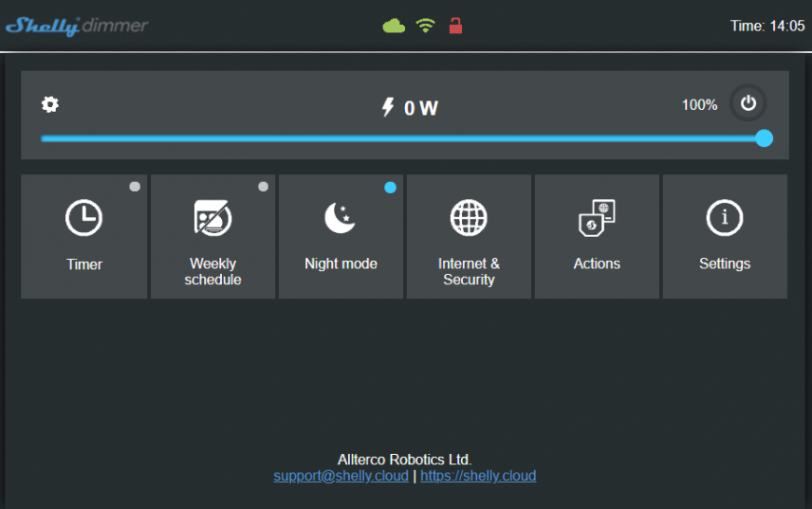Image resolution: width=812 pixels, height=509 pixels.
Task: Click the Settings info icon
Action: click(725, 218)
